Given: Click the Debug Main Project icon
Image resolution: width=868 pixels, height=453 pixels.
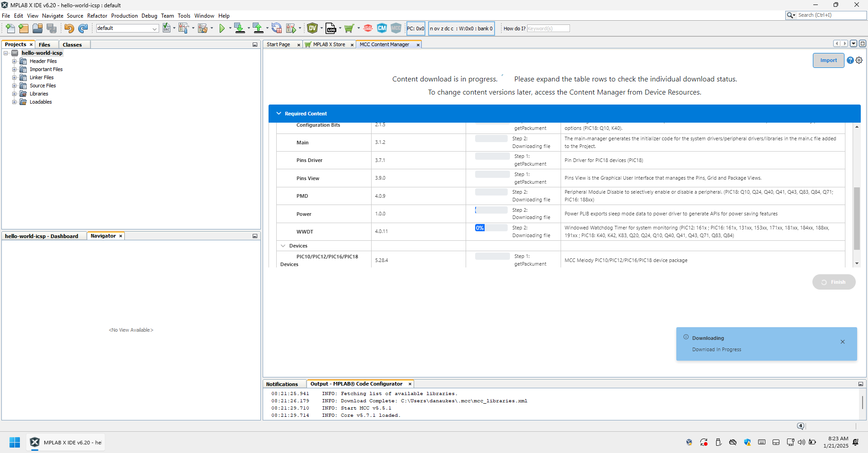Looking at the screenshot, I should [x=291, y=29].
